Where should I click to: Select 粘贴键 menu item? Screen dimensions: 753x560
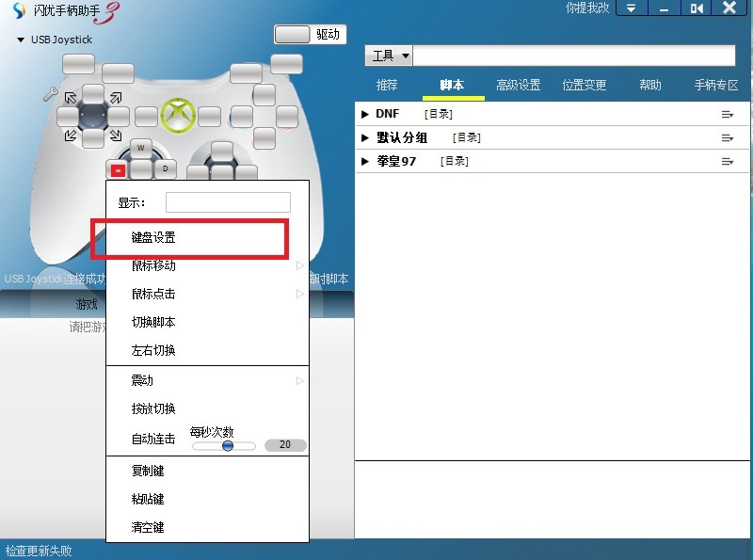(x=148, y=499)
